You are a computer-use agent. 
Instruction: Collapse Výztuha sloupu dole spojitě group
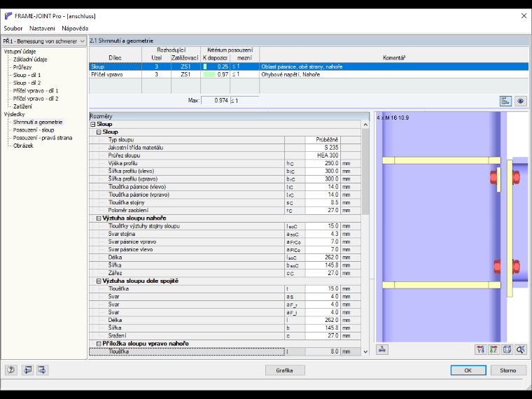point(99,281)
